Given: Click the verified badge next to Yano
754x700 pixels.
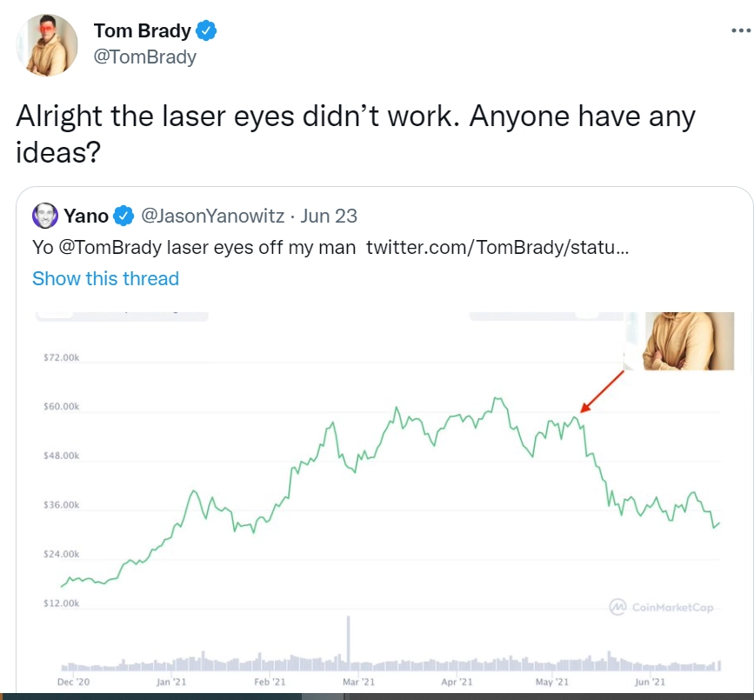Looking at the screenshot, I should click(125, 216).
